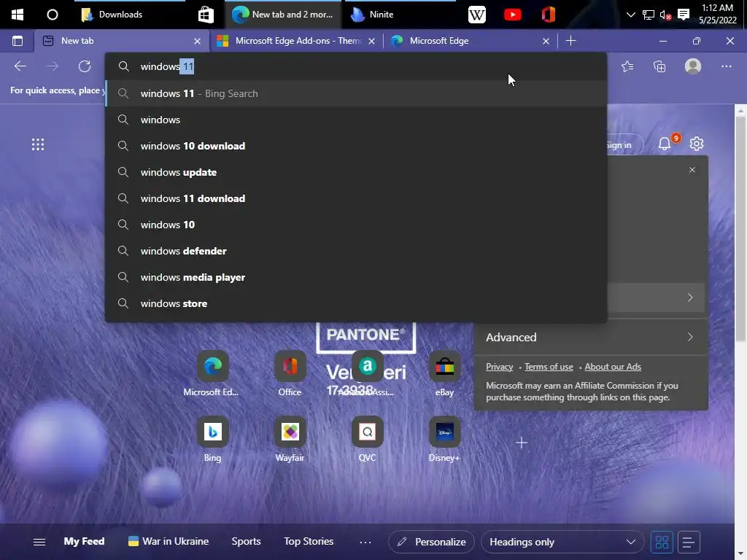Screen dimensions: 747x560
Task: Open the Privacy link
Action: click(x=499, y=367)
